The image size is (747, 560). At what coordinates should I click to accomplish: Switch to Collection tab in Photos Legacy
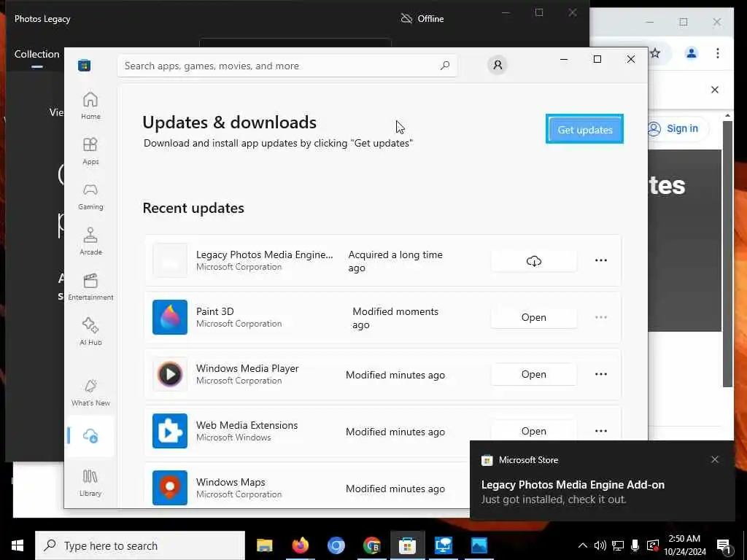[36, 54]
